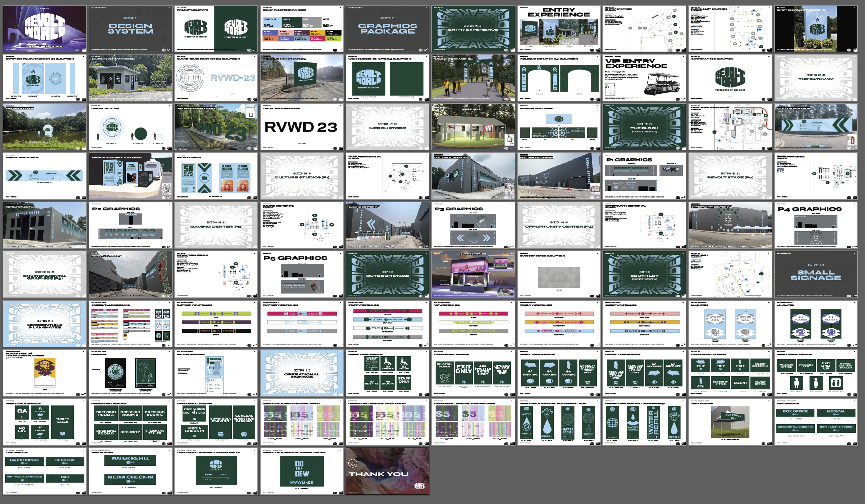Screen dimensions: 865x504
Task: Open the Operational Signage slide with Ticket Sales sign
Action: pos(45,422)
